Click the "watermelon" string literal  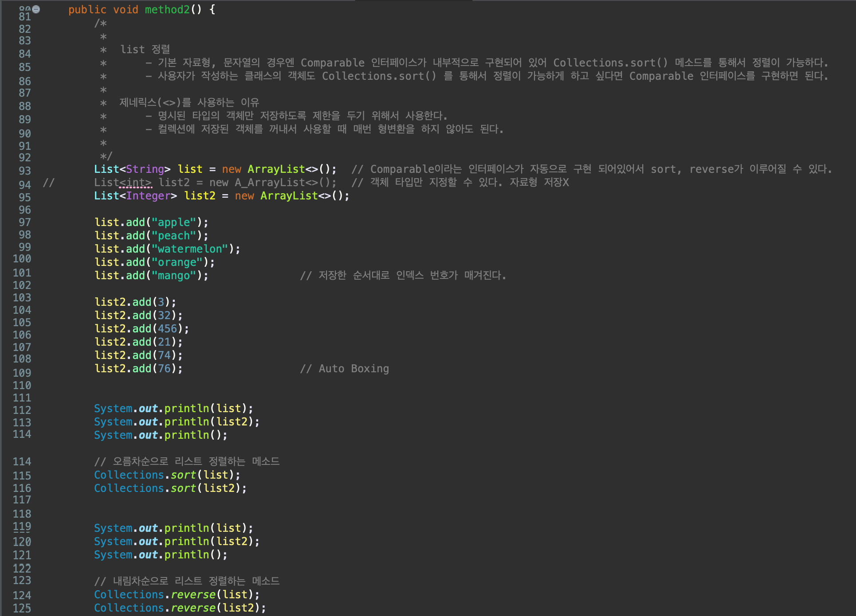190,249
